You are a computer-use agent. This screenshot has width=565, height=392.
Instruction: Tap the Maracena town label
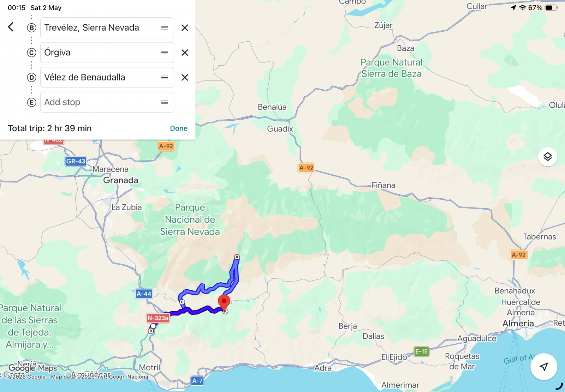coord(111,169)
